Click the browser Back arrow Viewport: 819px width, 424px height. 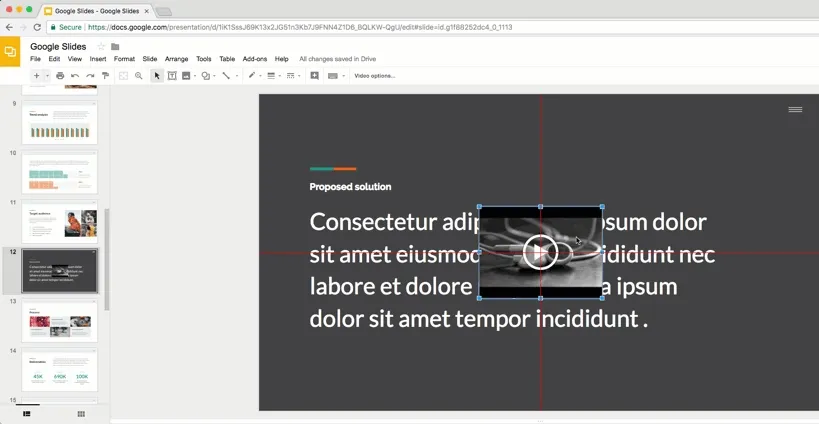pos(9,27)
